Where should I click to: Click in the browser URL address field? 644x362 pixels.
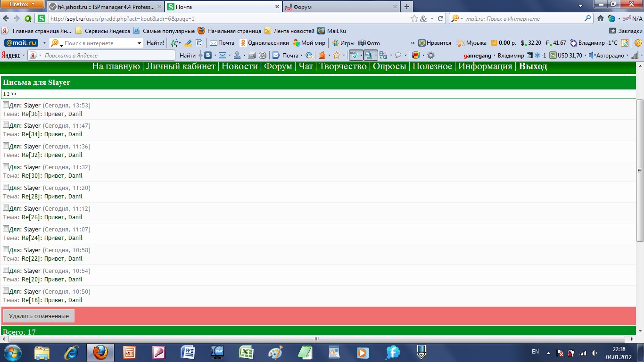pos(229,18)
